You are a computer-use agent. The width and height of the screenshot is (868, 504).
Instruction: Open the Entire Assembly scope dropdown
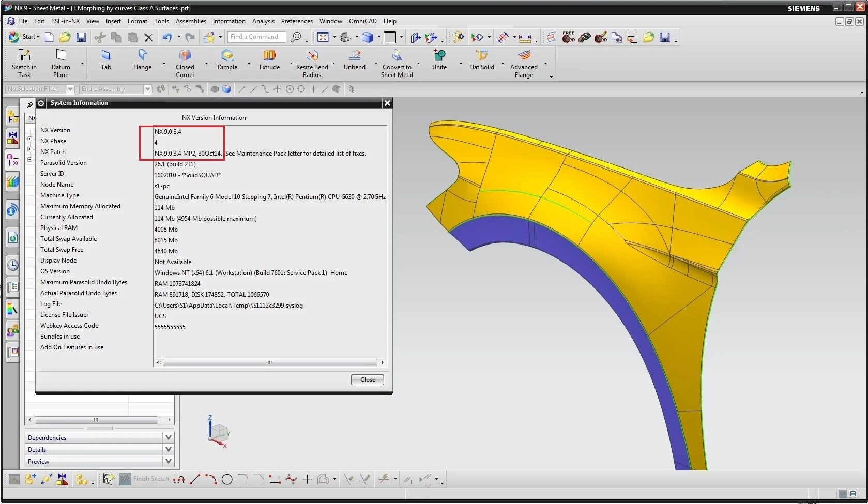147,89
